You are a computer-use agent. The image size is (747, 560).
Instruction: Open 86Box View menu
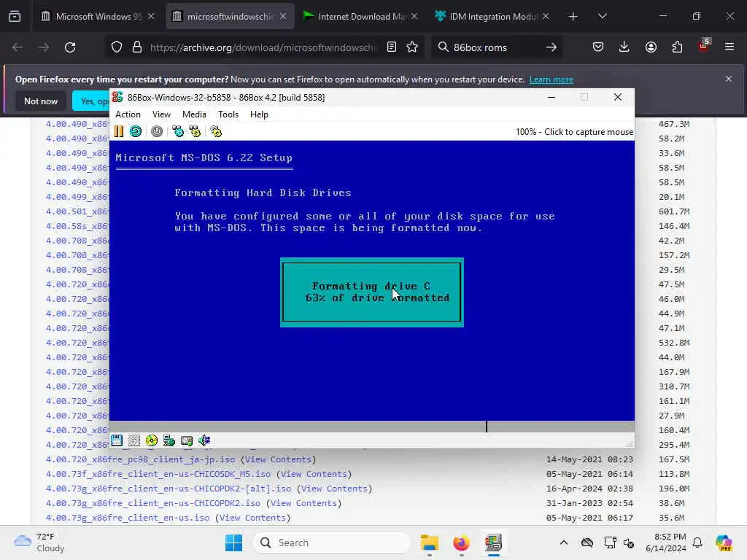click(161, 114)
